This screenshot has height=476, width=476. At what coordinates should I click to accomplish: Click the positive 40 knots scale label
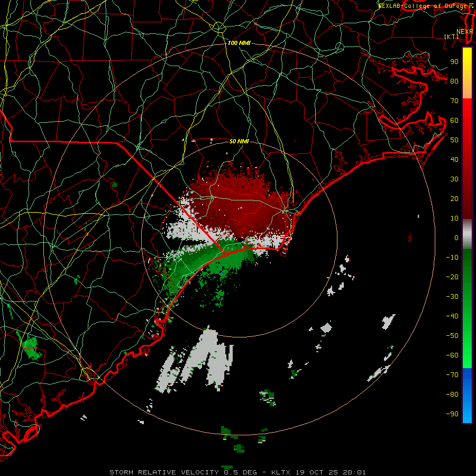[x=454, y=160]
